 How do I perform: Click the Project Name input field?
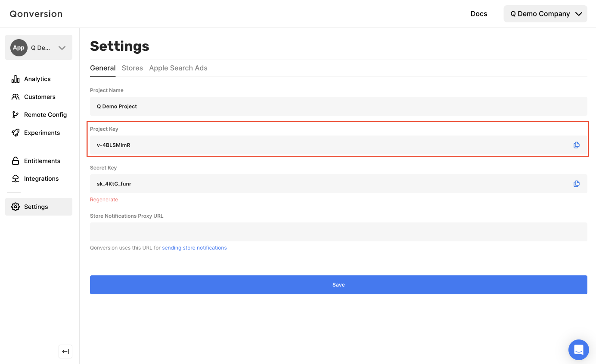[x=338, y=106]
